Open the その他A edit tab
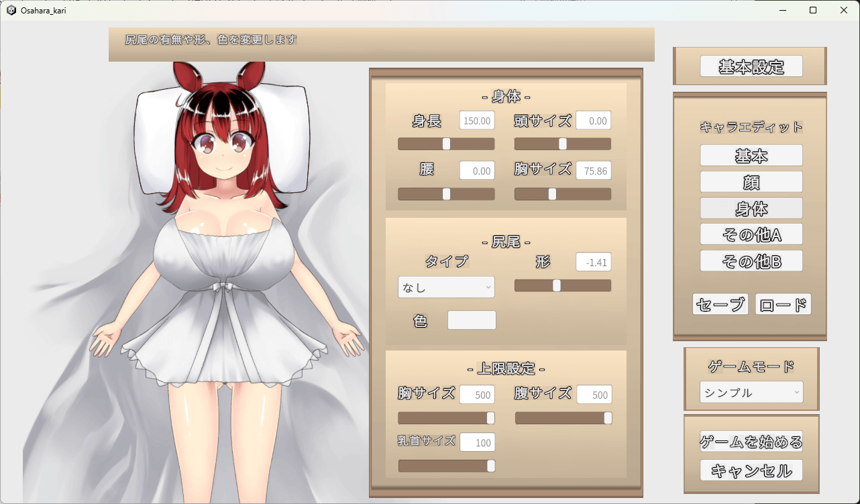This screenshot has height=504, width=860. [x=751, y=234]
